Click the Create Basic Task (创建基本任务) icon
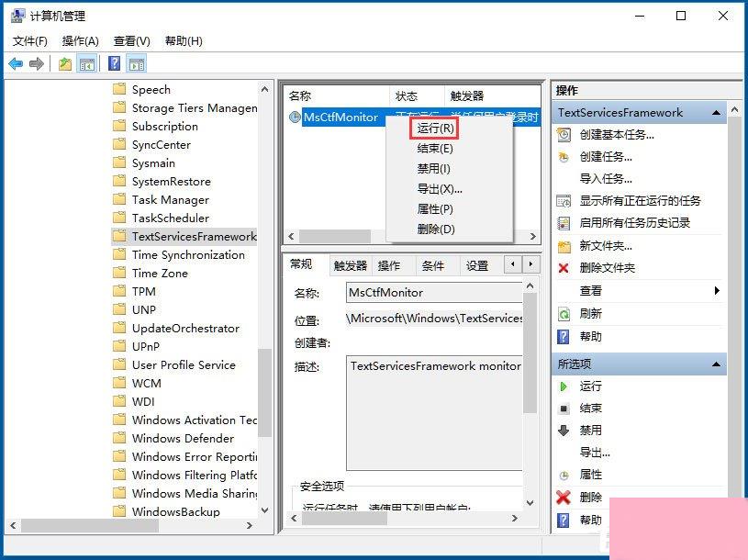 [x=564, y=135]
